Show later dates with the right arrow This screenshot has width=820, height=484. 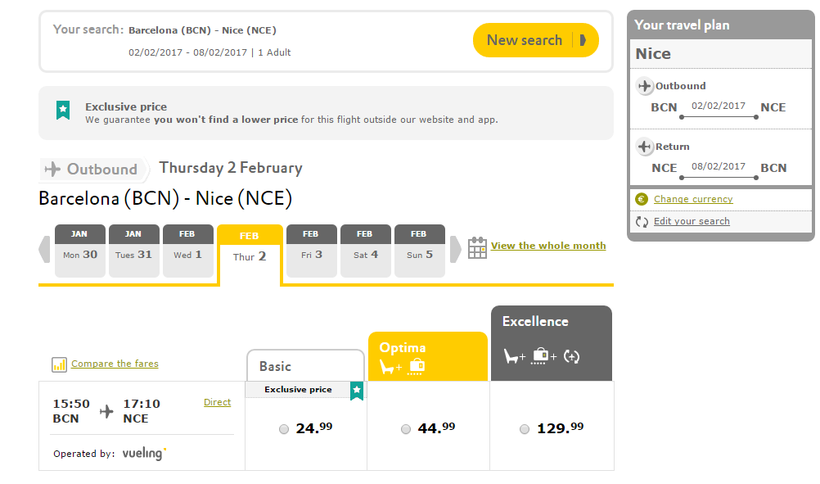[x=455, y=249]
